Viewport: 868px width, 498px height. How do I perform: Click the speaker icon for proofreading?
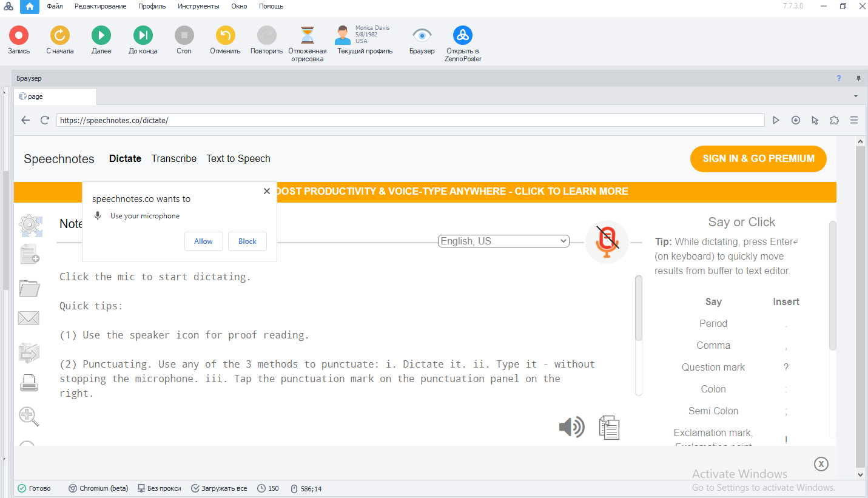click(x=571, y=427)
